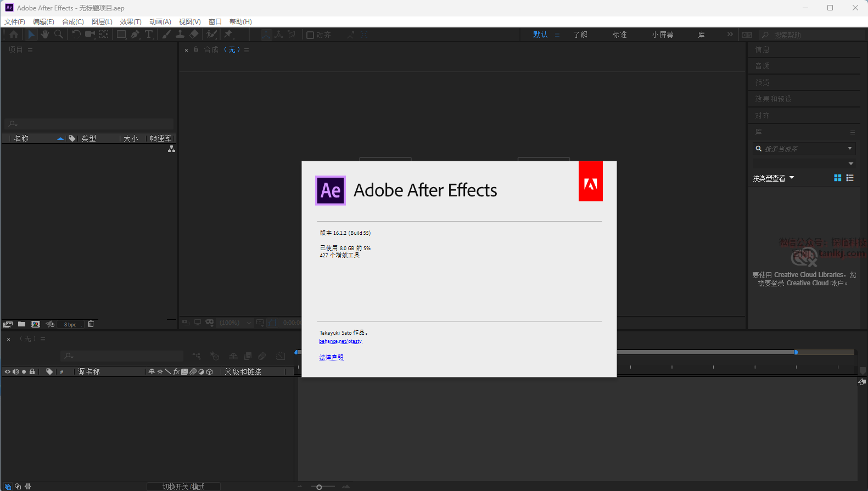Viewport: 868px width, 491px height.
Task: Select the Zoom magnifier tool
Action: coord(59,35)
